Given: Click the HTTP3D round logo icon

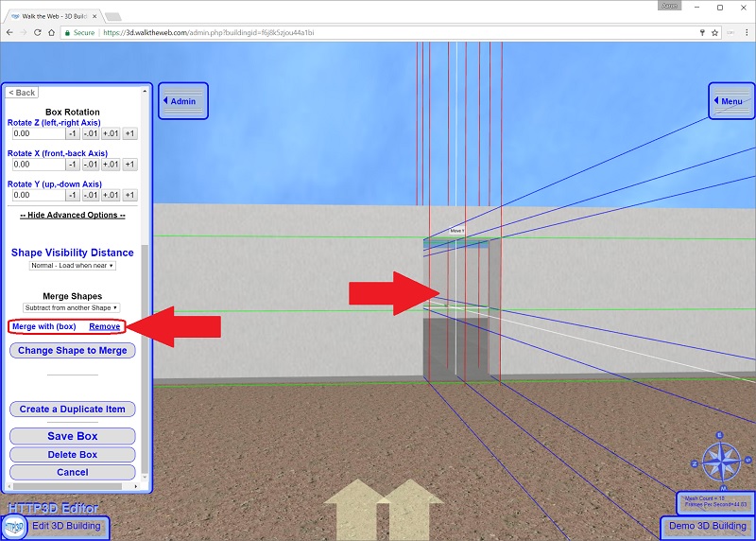Looking at the screenshot, I should pyautogui.click(x=13, y=527).
